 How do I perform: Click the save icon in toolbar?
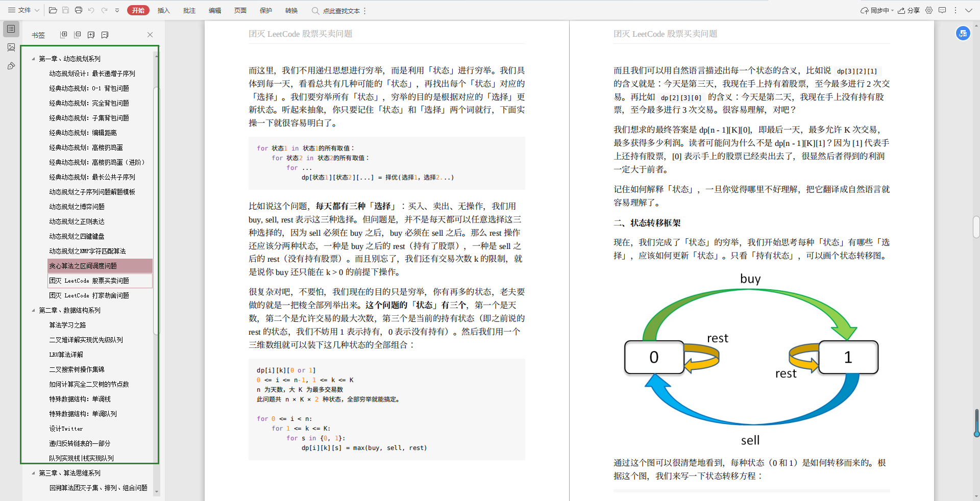click(65, 10)
